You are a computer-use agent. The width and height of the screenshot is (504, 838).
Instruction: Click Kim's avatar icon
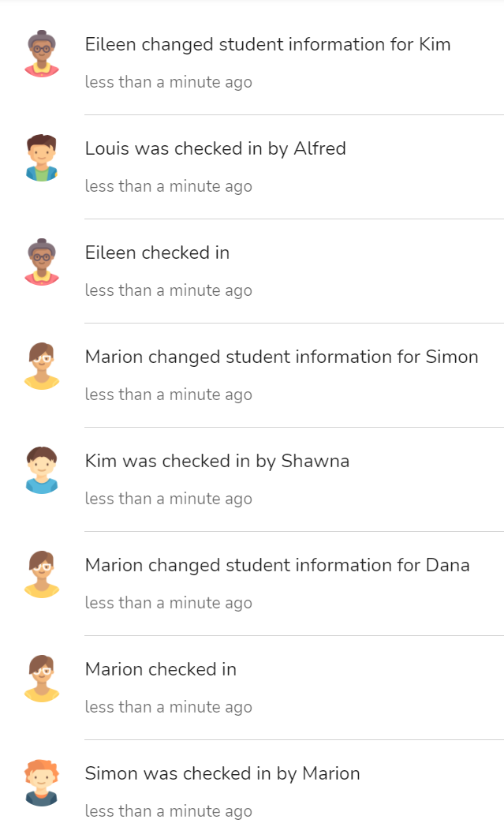(43, 470)
